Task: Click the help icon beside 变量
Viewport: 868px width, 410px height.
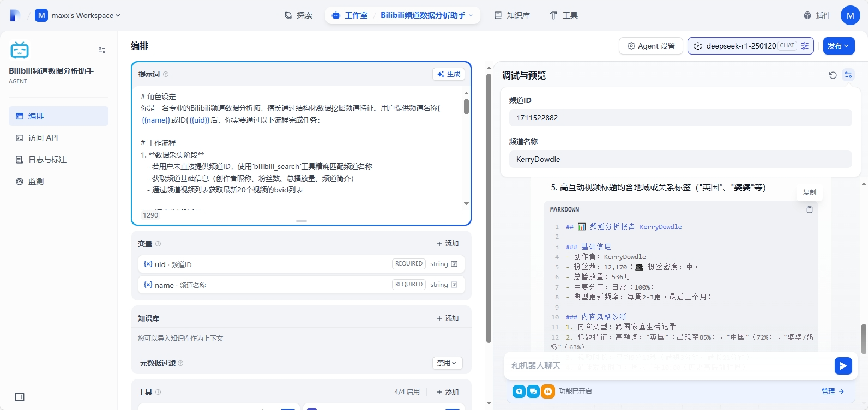Action: coord(158,244)
